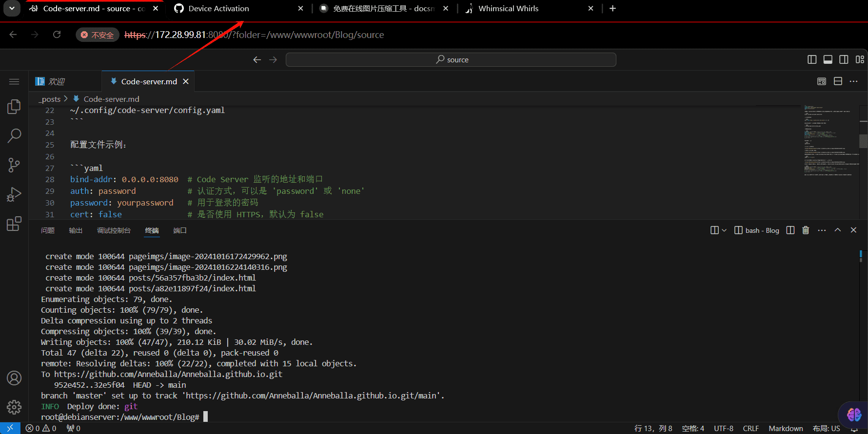
Task: Open Source Control view
Action: pos(14,165)
